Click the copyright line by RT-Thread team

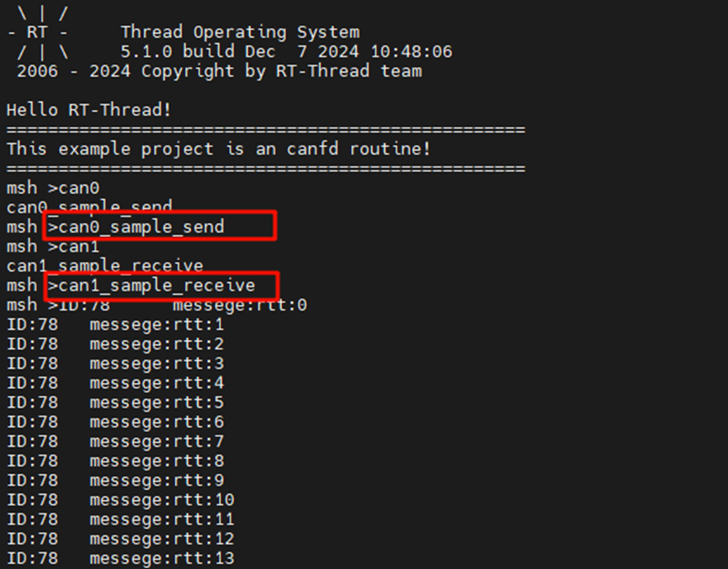219,71
